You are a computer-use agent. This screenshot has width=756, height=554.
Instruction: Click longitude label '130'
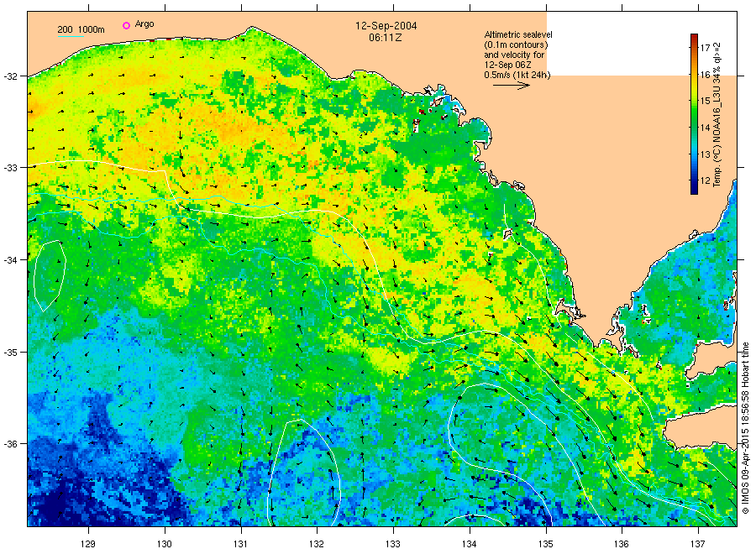(x=165, y=545)
